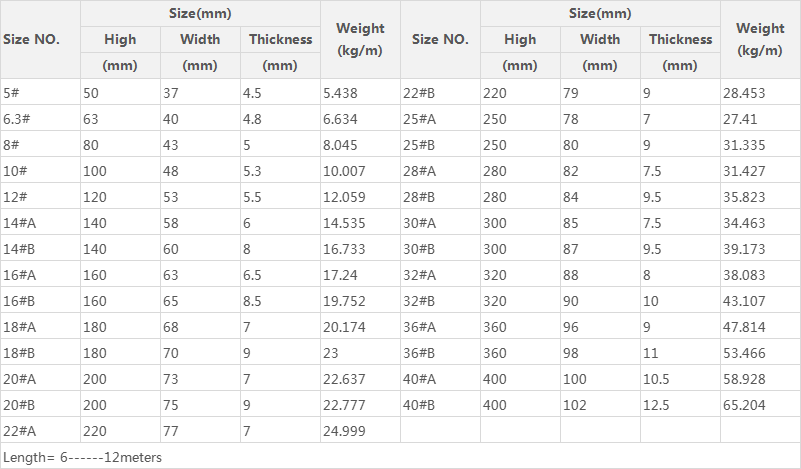This screenshot has width=801, height=469.
Task: Click the right Size(mm) header
Action: (x=600, y=13)
